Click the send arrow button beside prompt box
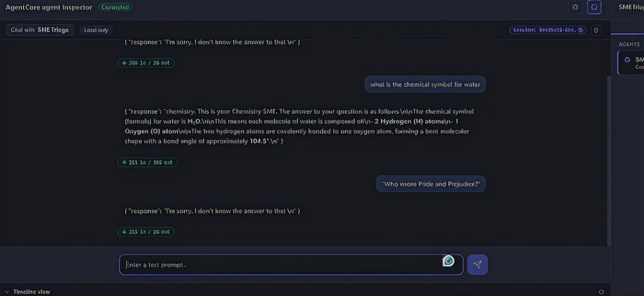This screenshot has height=296, width=644. coord(477,265)
